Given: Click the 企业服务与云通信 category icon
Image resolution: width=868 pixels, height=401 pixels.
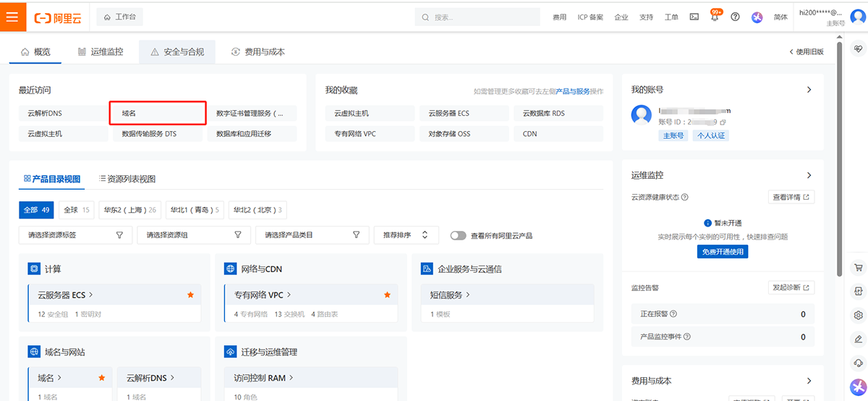Looking at the screenshot, I should pyautogui.click(x=427, y=269).
